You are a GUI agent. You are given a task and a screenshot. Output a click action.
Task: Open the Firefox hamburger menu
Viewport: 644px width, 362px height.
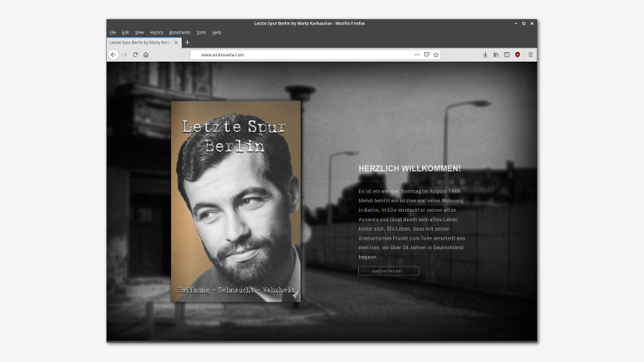click(531, 55)
